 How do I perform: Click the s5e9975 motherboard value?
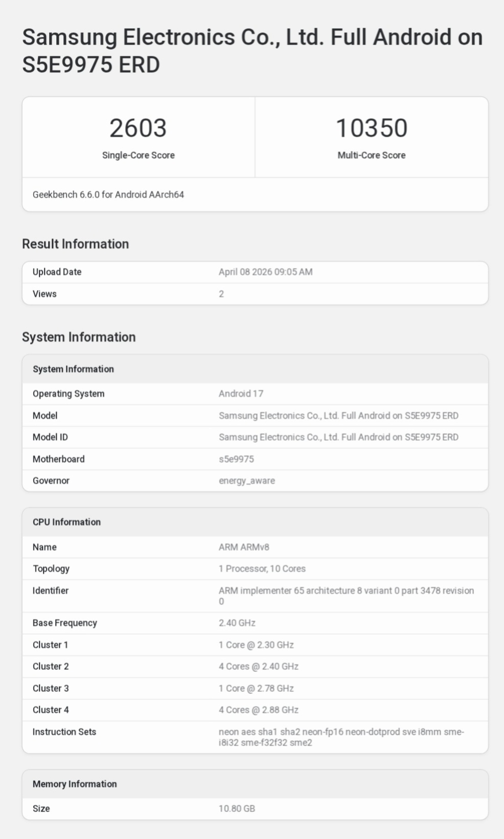[236, 459]
